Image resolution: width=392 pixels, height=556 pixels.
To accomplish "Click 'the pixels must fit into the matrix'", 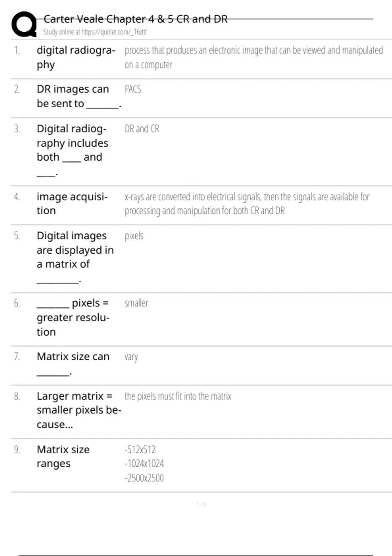I will click(178, 396).
